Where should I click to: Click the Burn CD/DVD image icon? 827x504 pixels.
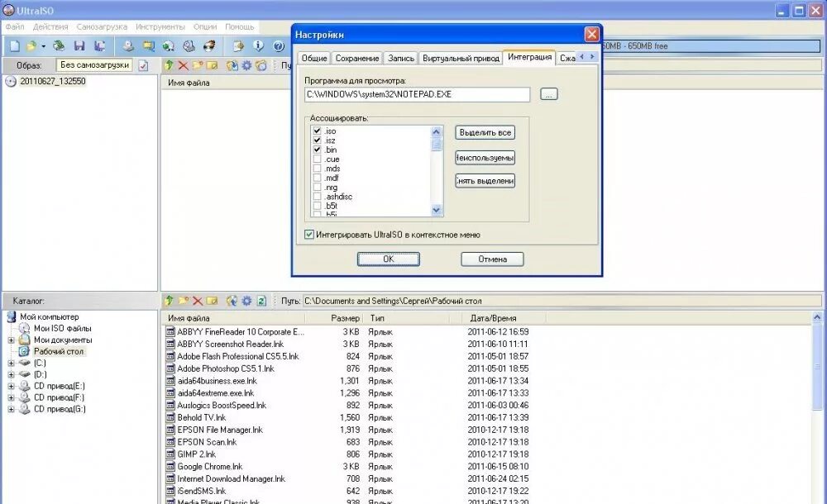click(209, 46)
